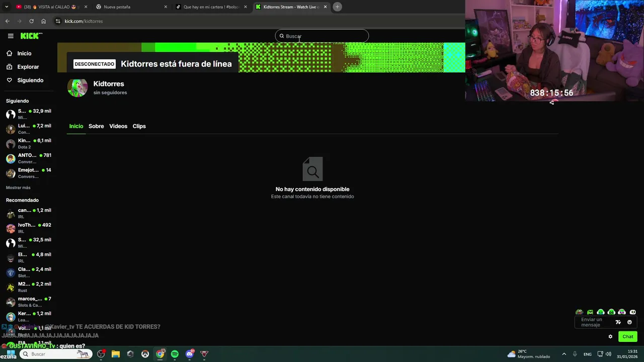Open recommended IRL channel can...
The width and height of the screenshot is (644, 362).
(x=29, y=213)
